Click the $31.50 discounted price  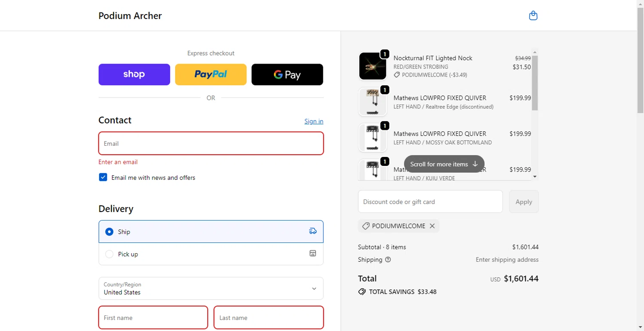coord(522,67)
